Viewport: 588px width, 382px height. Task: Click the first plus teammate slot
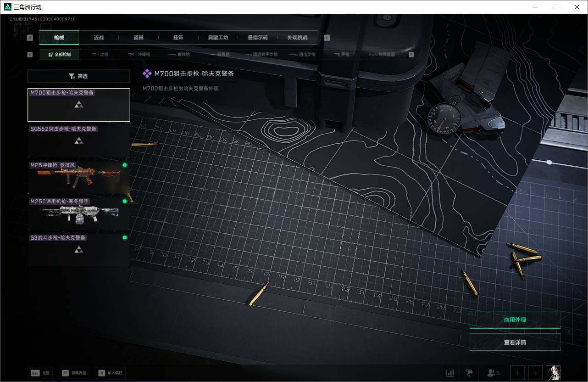517,373
